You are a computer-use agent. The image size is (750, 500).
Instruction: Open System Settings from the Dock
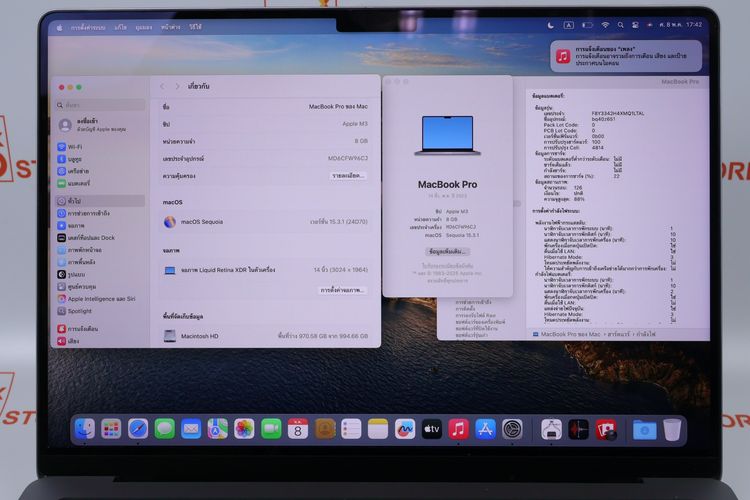(x=512, y=429)
